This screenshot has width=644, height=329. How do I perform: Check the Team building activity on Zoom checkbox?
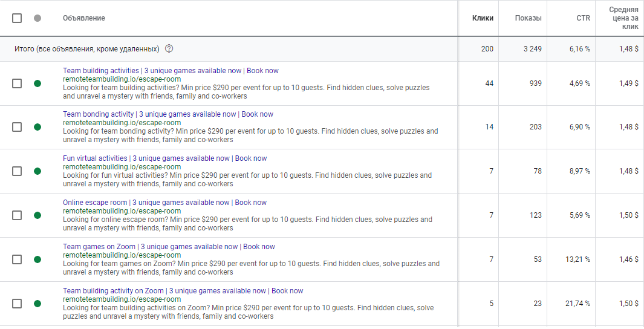17,304
